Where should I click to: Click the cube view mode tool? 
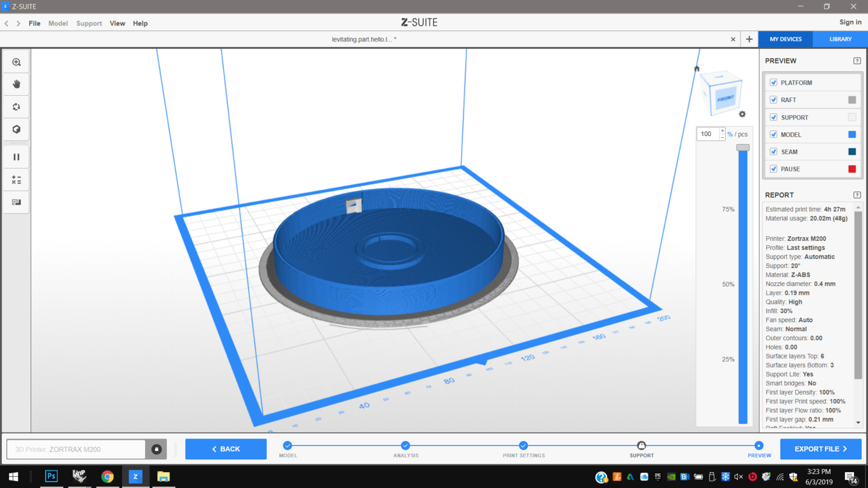[17, 130]
